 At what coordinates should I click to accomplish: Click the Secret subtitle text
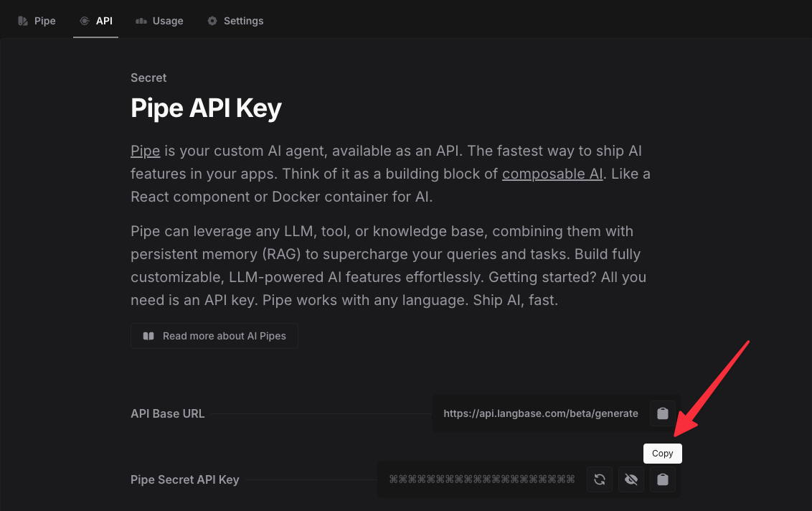coord(148,78)
